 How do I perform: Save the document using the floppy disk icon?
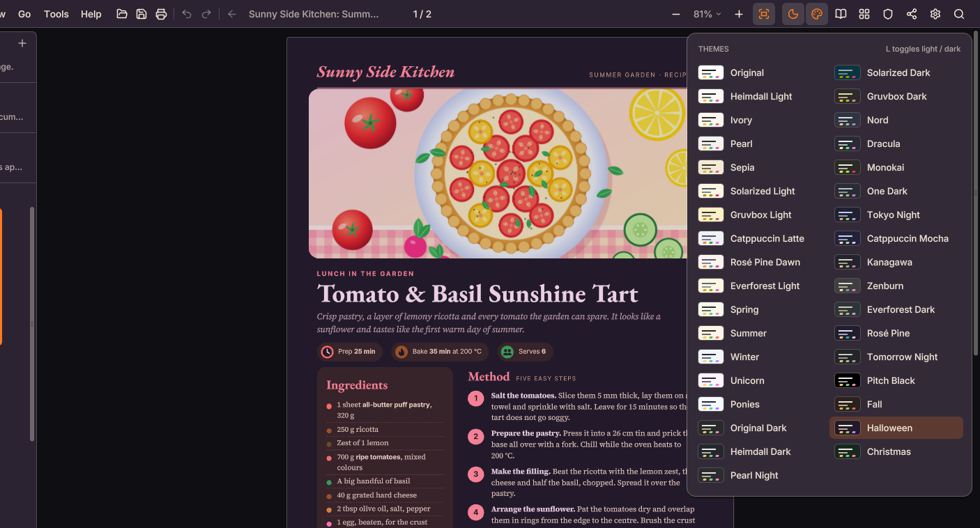141,14
